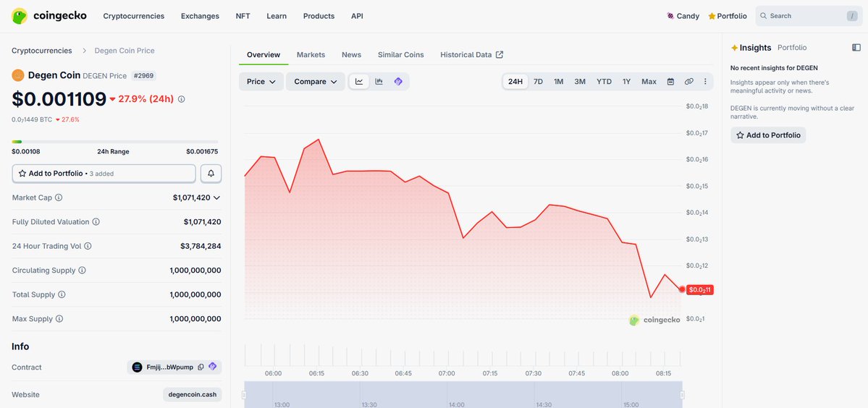Open Portfolio from the top star icon
868x408 pixels.
pos(712,16)
